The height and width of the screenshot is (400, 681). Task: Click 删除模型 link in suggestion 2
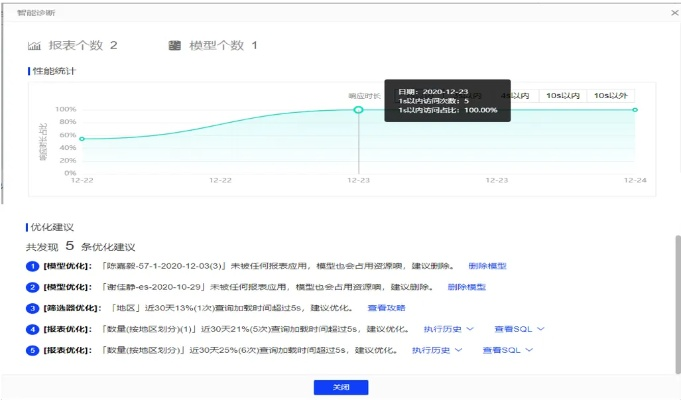click(x=466, y=287)
